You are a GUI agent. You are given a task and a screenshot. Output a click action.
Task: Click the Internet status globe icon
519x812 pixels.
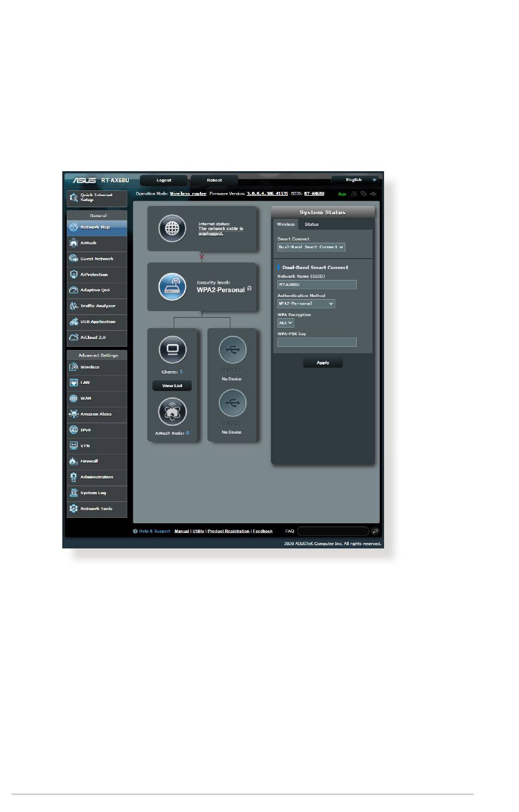click(172, 229)
